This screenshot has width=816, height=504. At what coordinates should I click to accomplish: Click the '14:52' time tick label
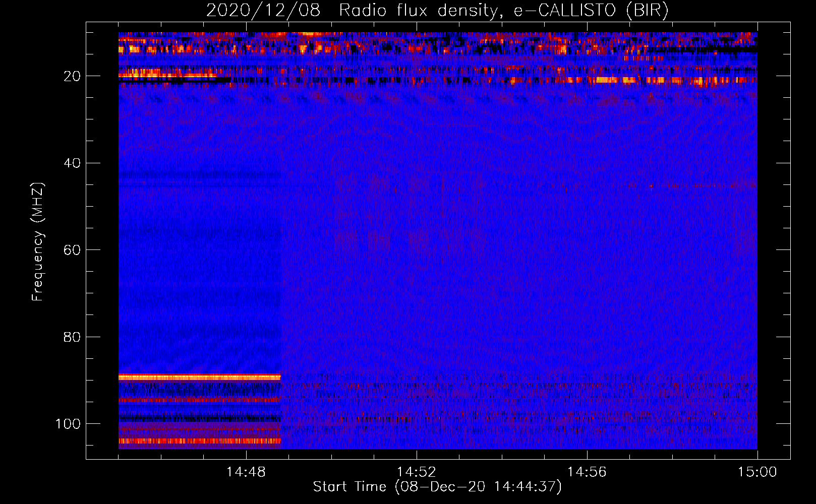point(416,472)
